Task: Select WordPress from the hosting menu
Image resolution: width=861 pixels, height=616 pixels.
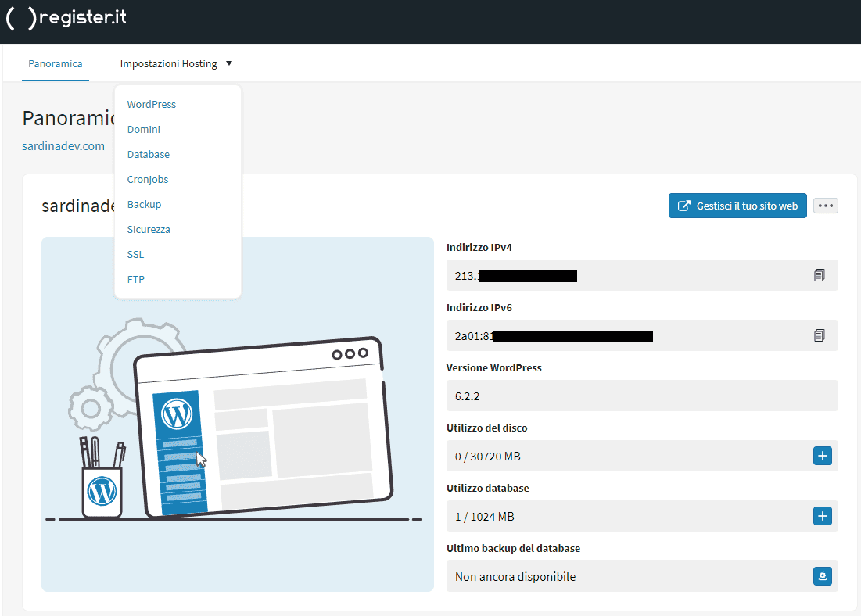Action: (152, 104)
